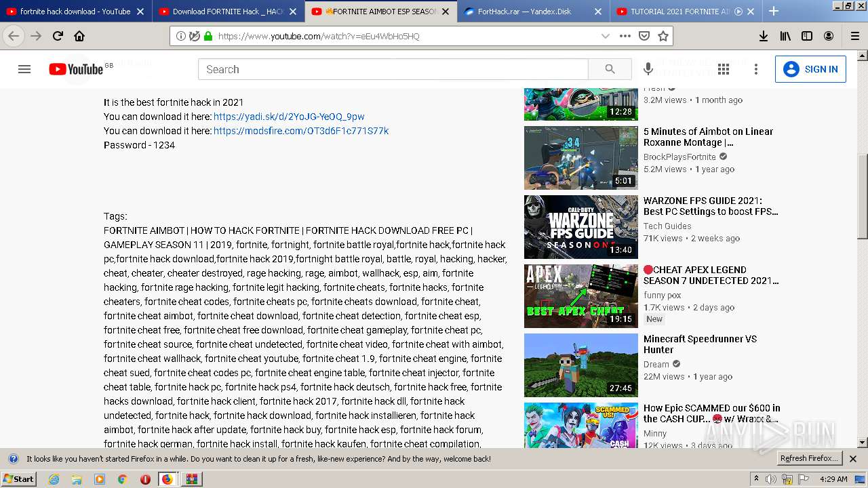Show site information in address bar
The height and width of the screenshot is (488, 868).
click(x=180, y=36)
